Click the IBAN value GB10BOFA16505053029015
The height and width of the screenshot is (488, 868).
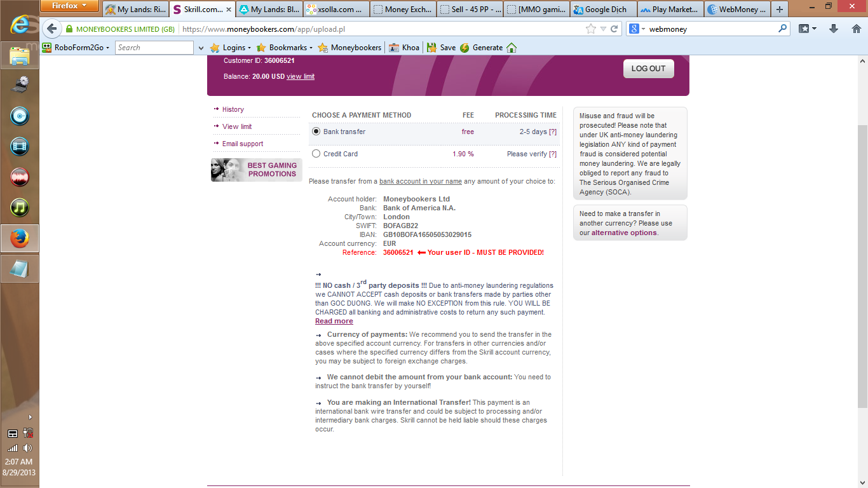[x=427, y=234]
